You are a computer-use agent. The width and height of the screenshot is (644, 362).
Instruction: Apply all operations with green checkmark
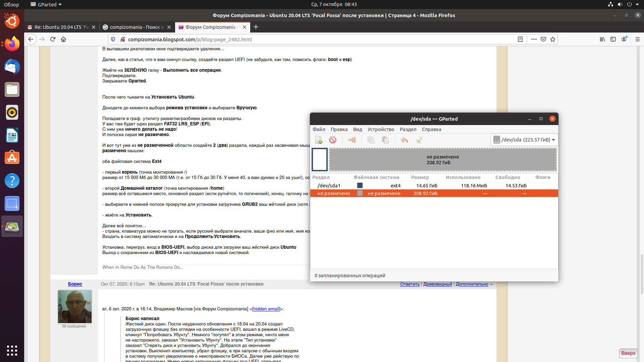pos(419,140)
